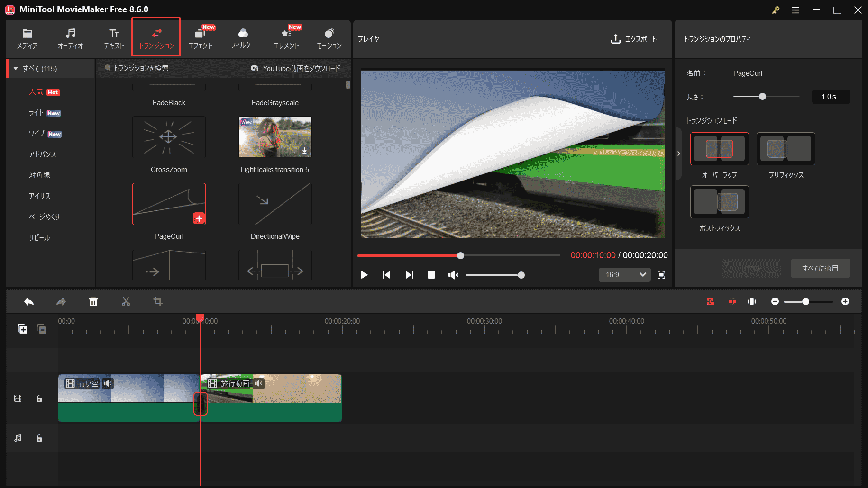
Task: Mute the 旅行動画 clip audio
Action: (x=258, y=384)
